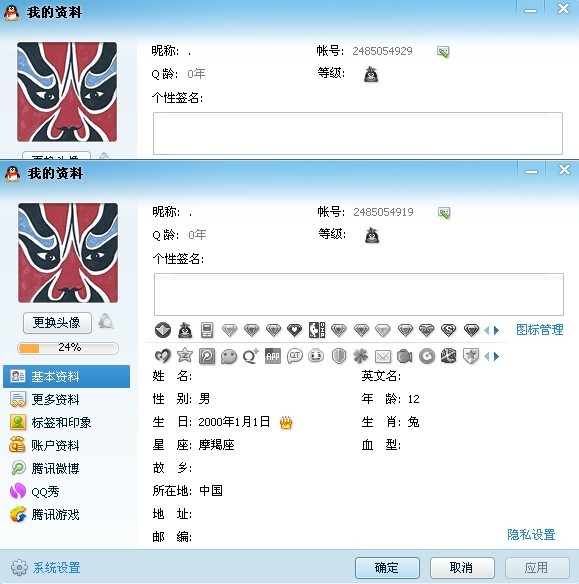Click the 应用 button

click(x=537, y=568)
